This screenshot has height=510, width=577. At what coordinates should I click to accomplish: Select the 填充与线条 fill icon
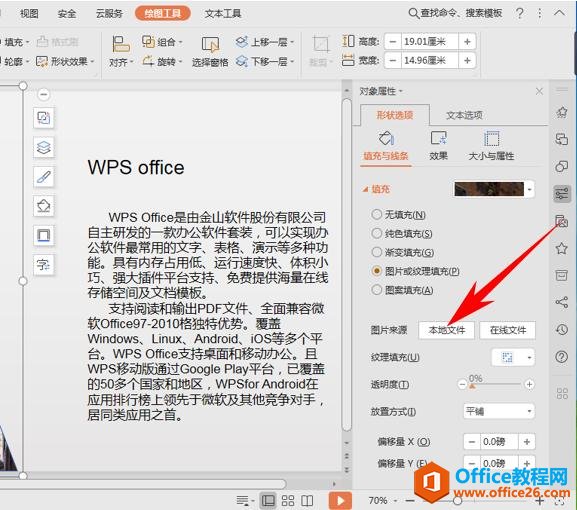tap(386, 139)
